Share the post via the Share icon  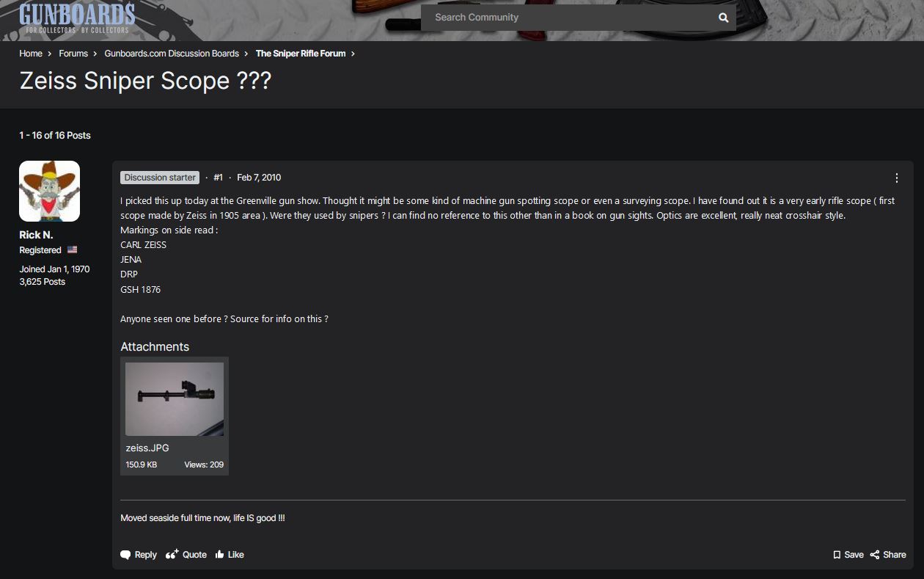point(888,555)
